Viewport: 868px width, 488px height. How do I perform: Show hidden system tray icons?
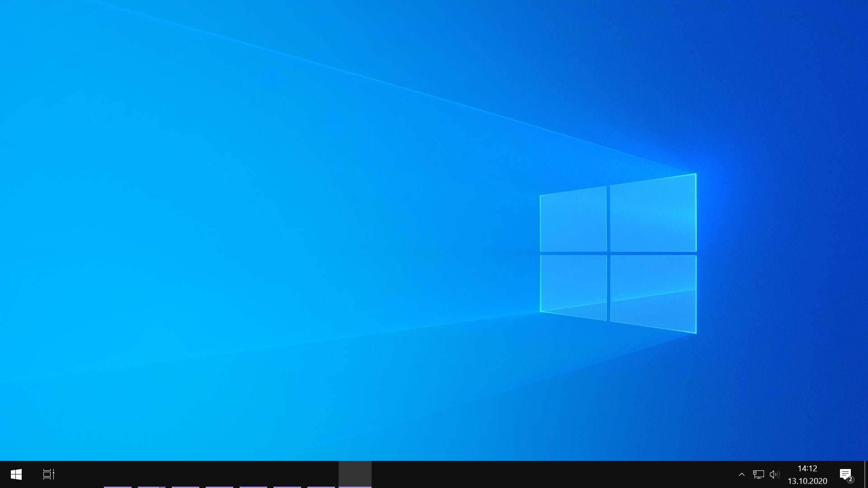click(742, 474)
